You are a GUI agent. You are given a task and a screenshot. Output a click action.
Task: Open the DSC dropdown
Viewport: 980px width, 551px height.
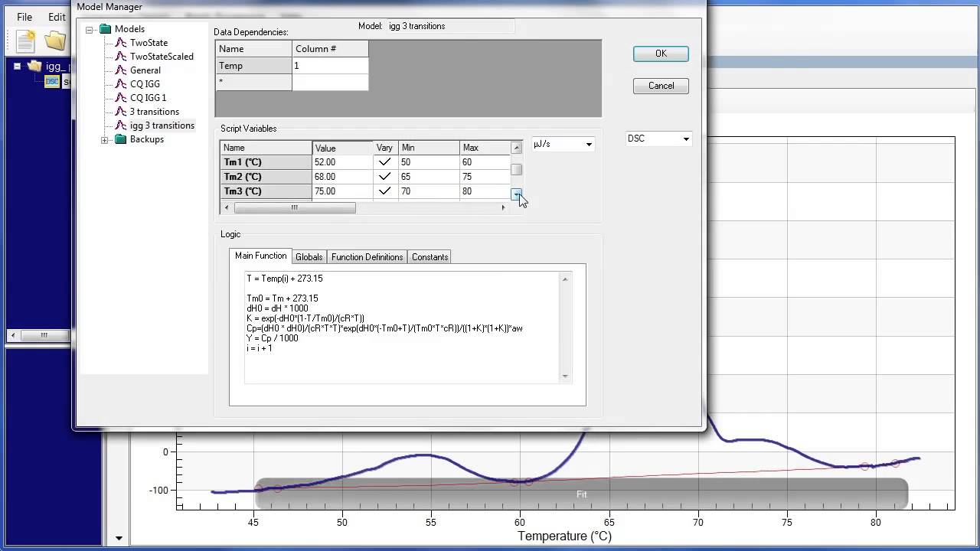click(x=685, y=139)
